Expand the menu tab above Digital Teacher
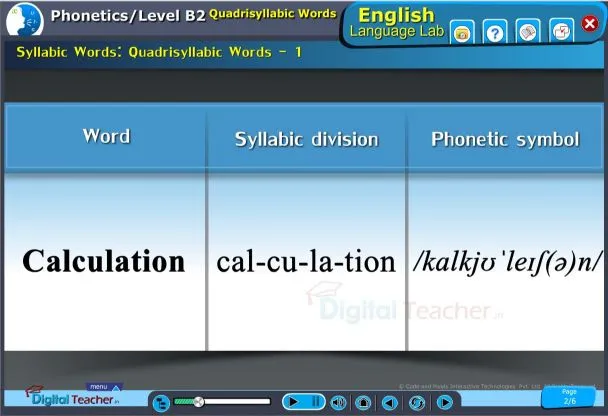 (104, 387)
